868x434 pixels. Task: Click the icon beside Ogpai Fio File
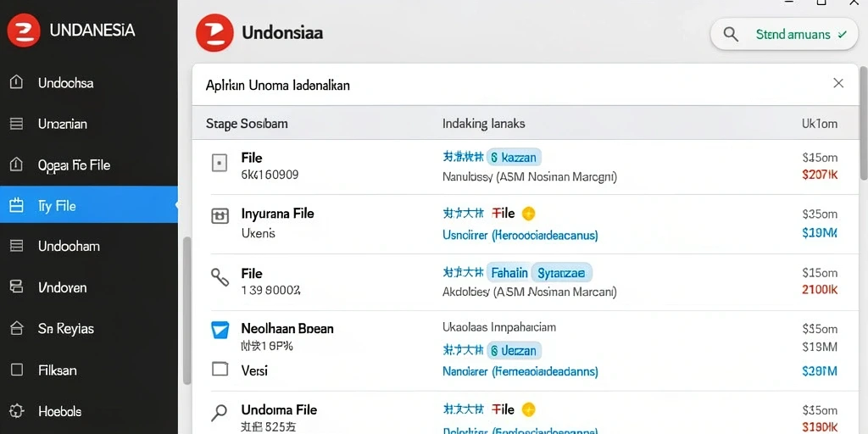coord(17,164)
